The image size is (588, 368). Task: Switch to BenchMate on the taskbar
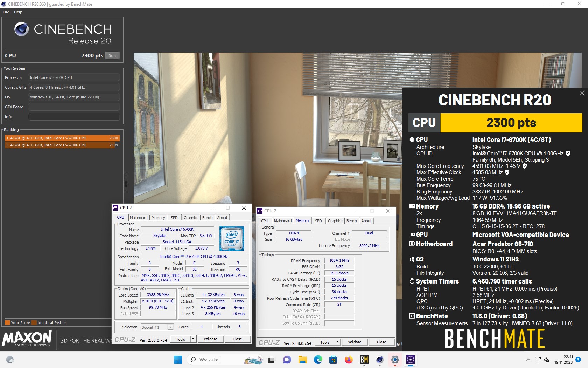click(x=364, y=360)
